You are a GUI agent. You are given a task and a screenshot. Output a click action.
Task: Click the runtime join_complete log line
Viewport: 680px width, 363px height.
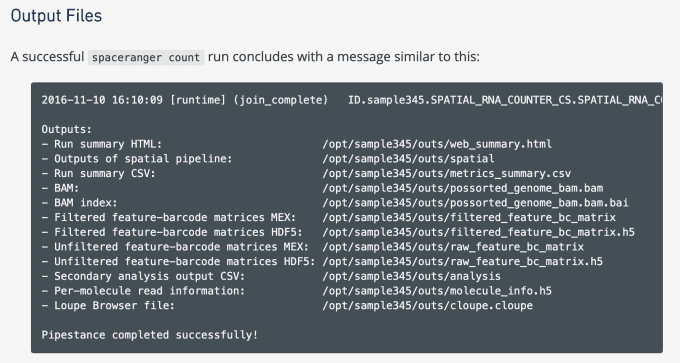click(x=352, y=100)
